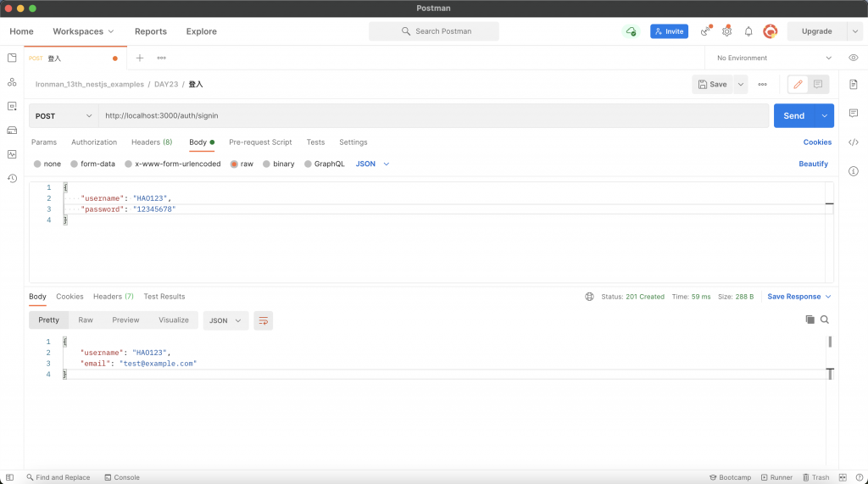This screenshot has width=868, height=484.
Task: Click the response body scrollbar
Action: pos(830,342)
